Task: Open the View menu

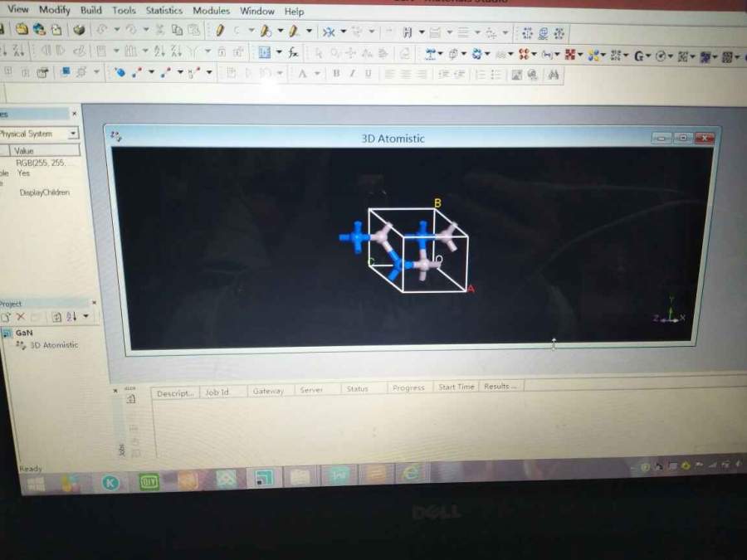Action: pos(18,9)
